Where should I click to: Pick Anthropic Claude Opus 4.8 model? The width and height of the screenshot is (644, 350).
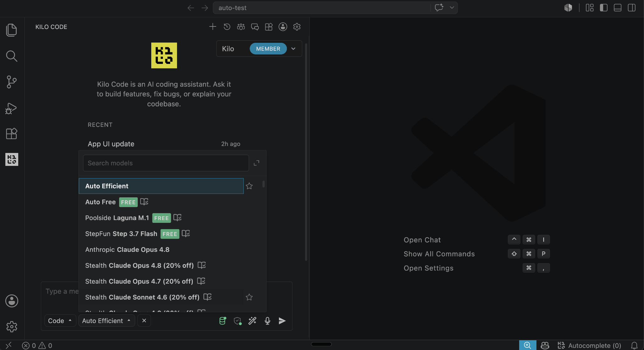click(161, 250)
